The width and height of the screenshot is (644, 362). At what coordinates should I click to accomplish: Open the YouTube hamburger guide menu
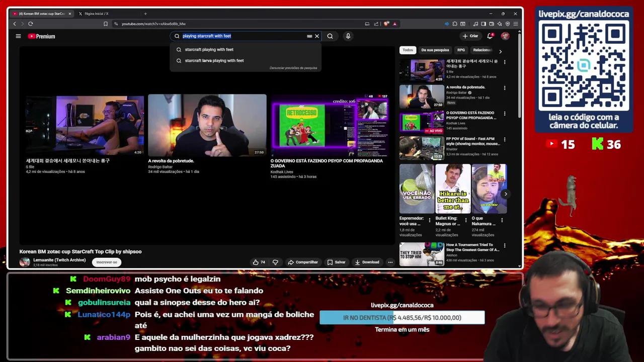18,36
